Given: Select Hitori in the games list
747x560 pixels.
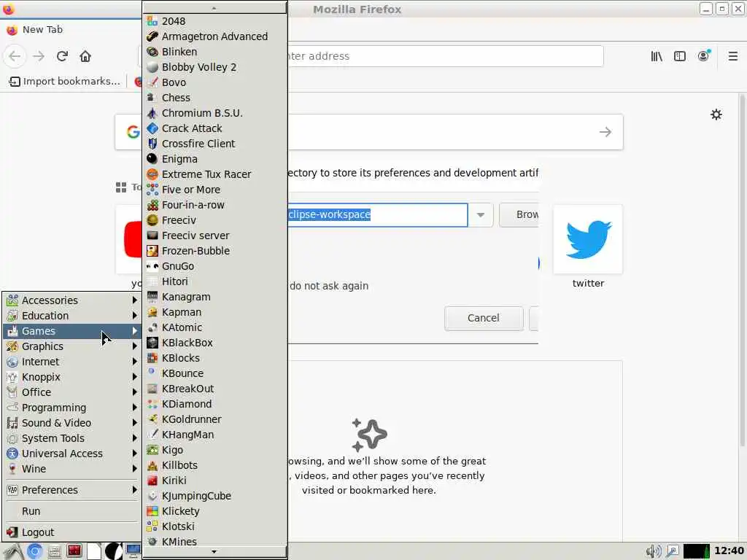Looking at the screenshot, I should coord(215,281).
